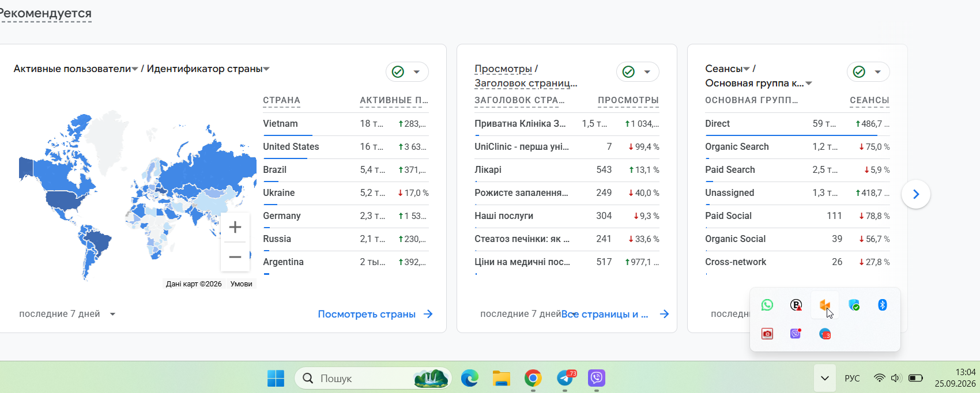This screenshot has height=393, width=980.
Task: Collapse hidden tray icons with taskbar chevron
Action: point(825,378)
